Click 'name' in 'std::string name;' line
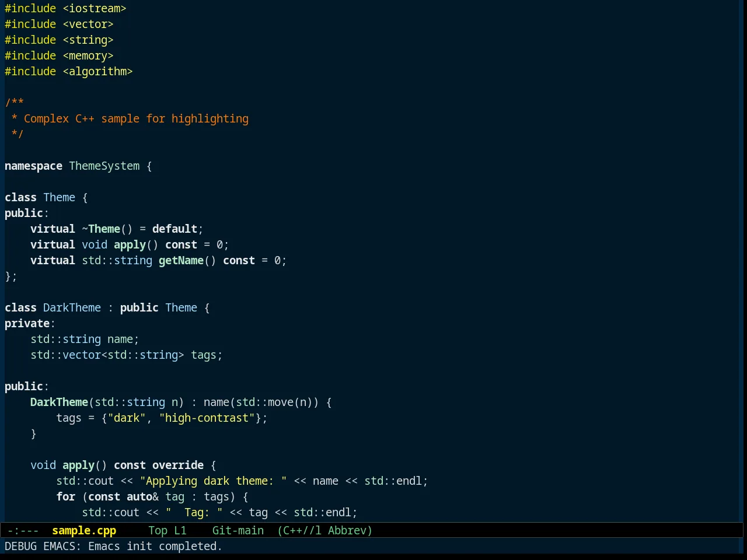The height and width of the screenshot is (560, 747). [120, 339]
